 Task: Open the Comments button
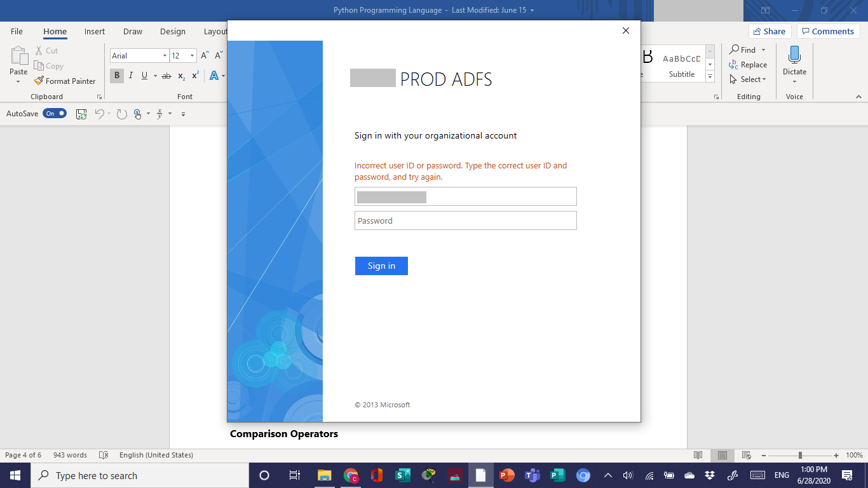828,31
